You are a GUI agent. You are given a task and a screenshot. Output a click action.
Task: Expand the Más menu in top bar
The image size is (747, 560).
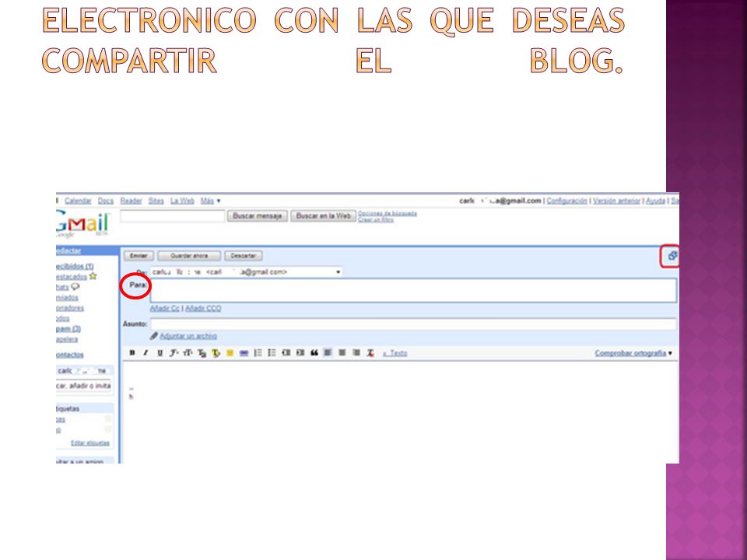[x=210, y=201]
